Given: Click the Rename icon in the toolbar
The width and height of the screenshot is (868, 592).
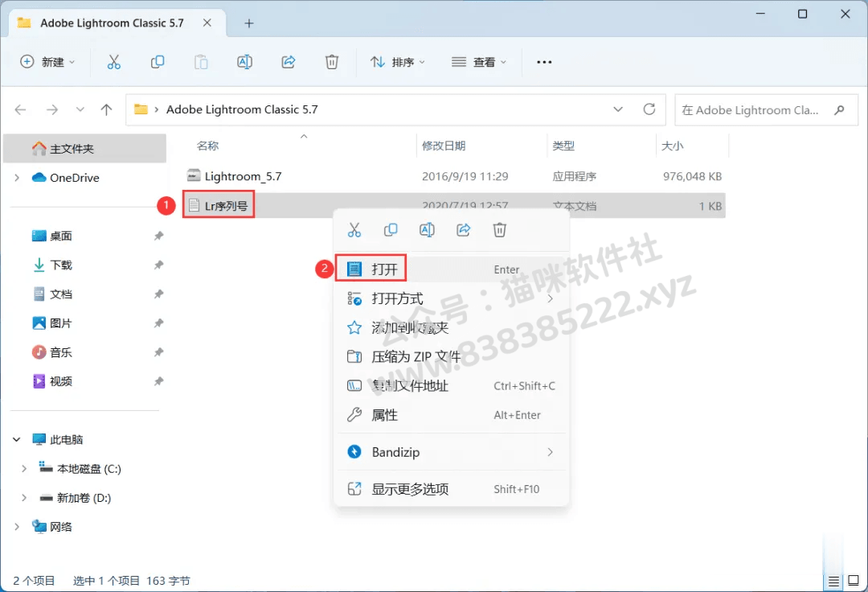Looking at the screenshot, I should [244, 62].
